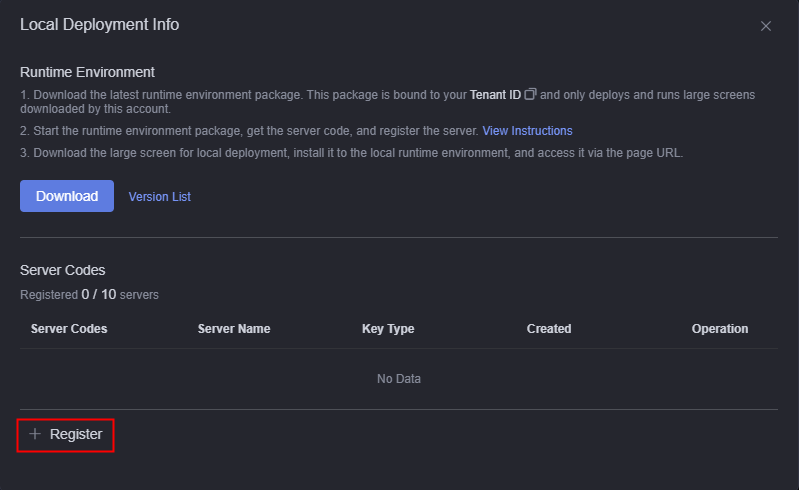Click the plus icon beside Register
Image resolution: width=799 pixels, height=490 pixels.
[35, 434]
